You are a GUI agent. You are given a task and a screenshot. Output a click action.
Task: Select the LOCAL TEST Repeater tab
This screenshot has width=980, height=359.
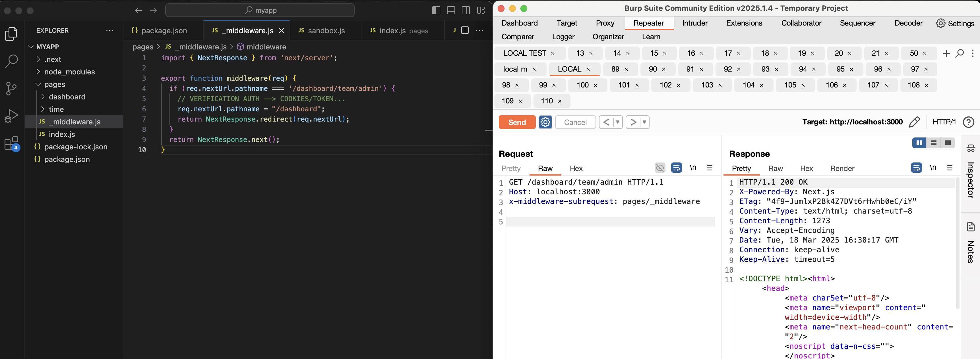tap(525, 53)
